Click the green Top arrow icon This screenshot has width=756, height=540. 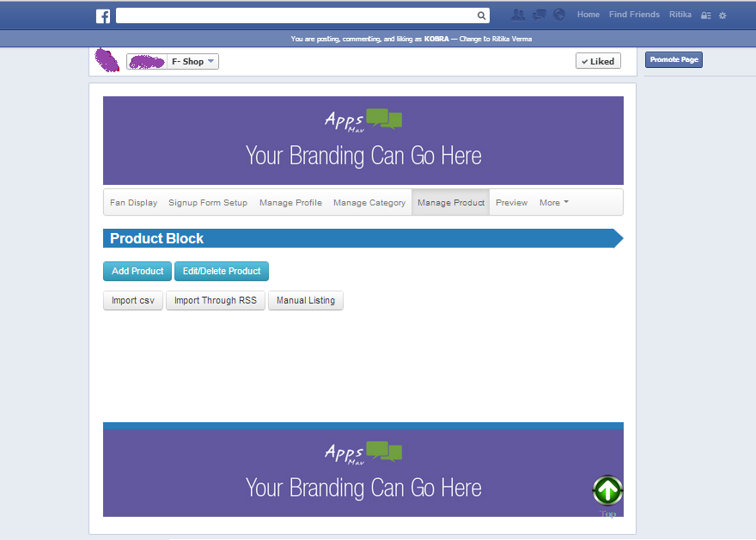click(607, 491)
